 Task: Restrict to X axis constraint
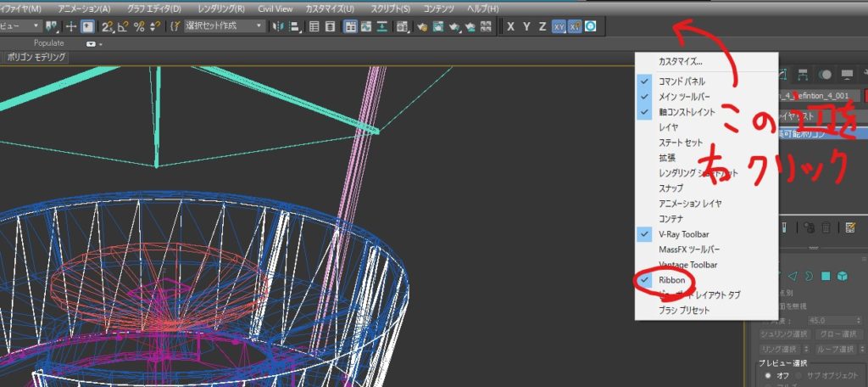(511, 26)
